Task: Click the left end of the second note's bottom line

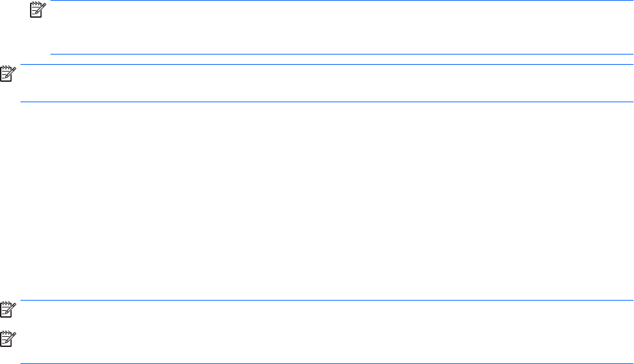Action: pos(22,102)
